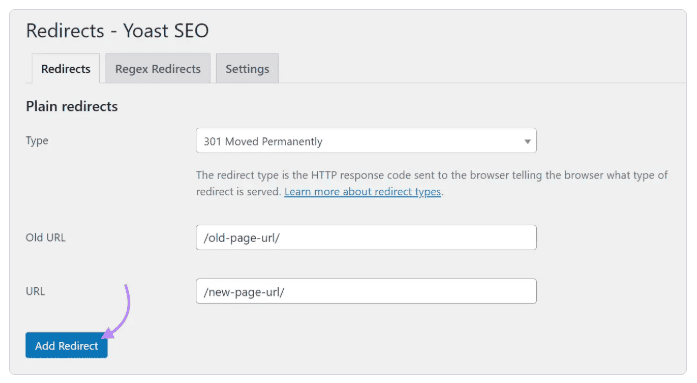Click the Type field label
Screen dimensions: 697x383
point(37,141)
